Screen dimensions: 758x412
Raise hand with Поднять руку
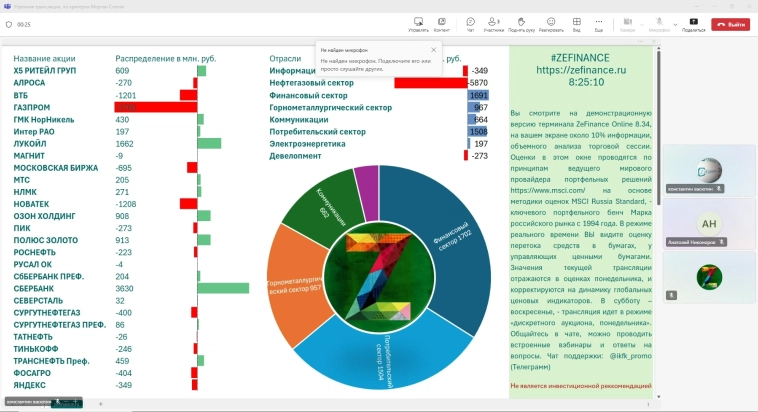(521, 25)
